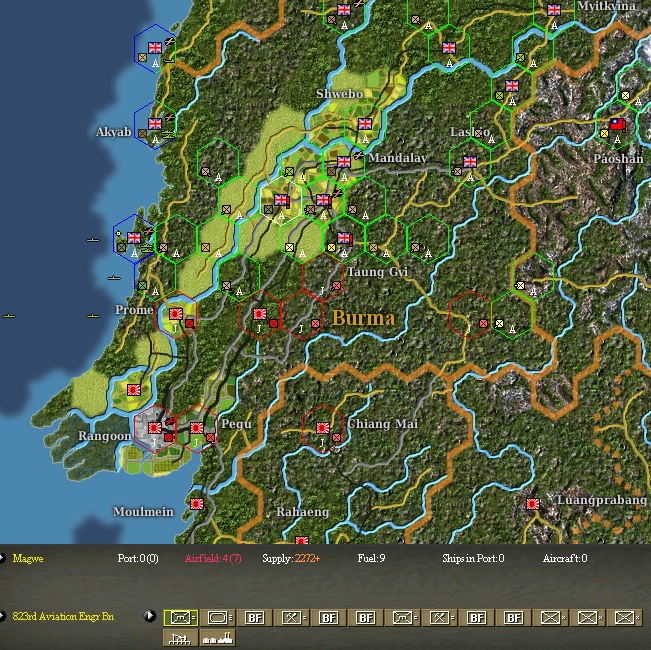Select the Japanese flag unit at Prome
The height and width of the screenshot is (650, 651).
[x=176, y=314]
